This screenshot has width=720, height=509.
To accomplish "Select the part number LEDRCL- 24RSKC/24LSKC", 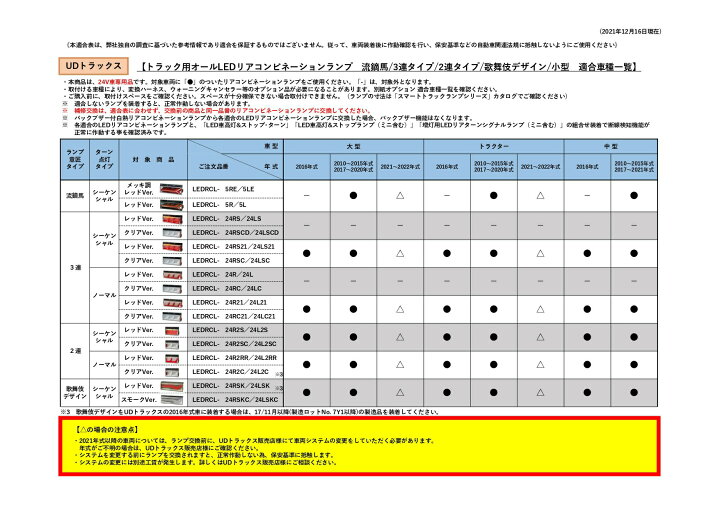I will [x=235, y=400].
